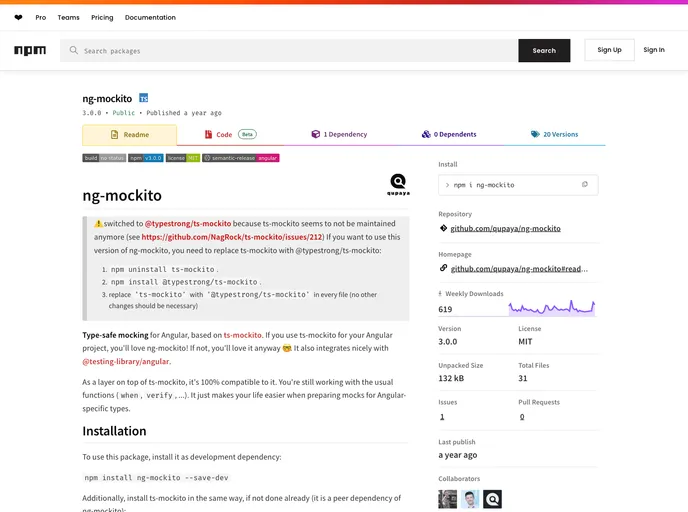Click the Beta badge on the Code tab
688x512 pixels.
[247, 134]
